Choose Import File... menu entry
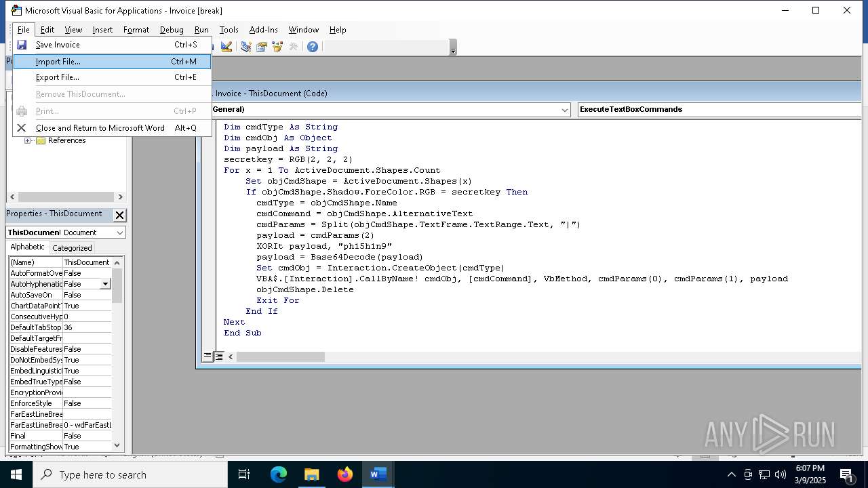The image size is (868, 488). (113, 62)
